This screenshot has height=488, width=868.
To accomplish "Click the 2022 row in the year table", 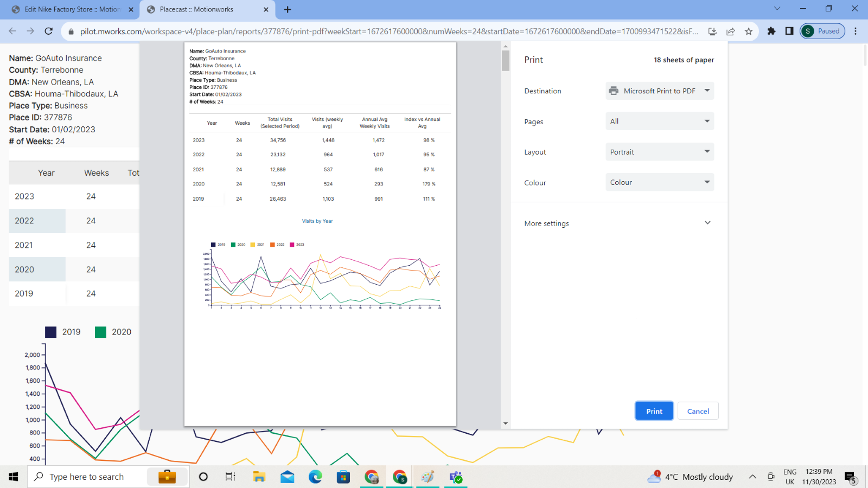I will (x=74, y=221).
